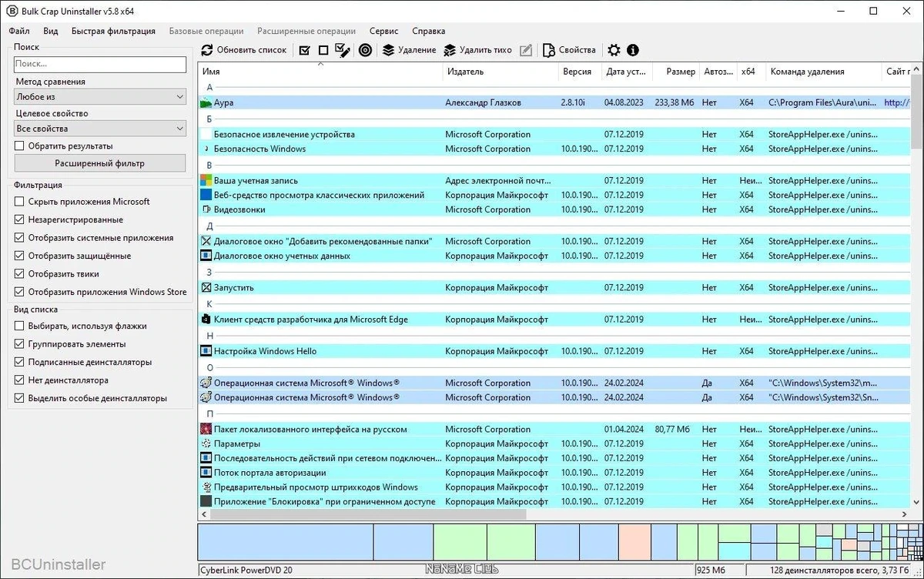Click the select-all checked box toolbar icon
The image size is (924, 579).
click(x=304, y=50)
